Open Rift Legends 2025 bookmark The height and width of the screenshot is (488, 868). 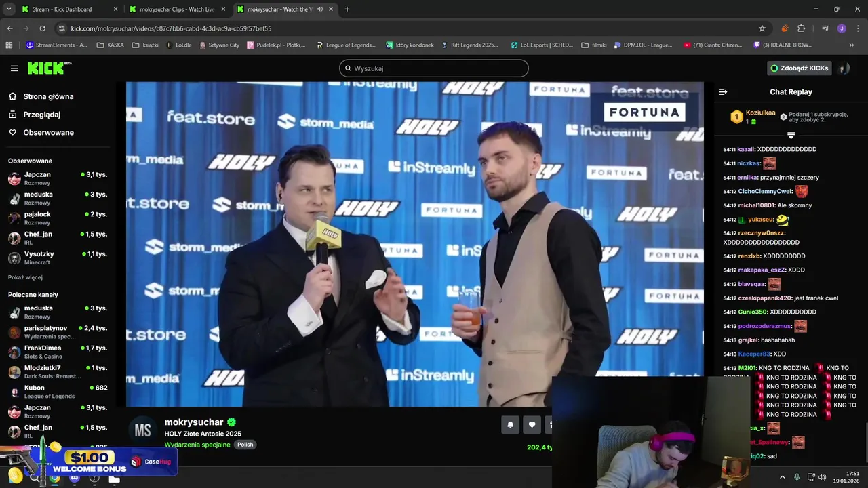point(469,45)
